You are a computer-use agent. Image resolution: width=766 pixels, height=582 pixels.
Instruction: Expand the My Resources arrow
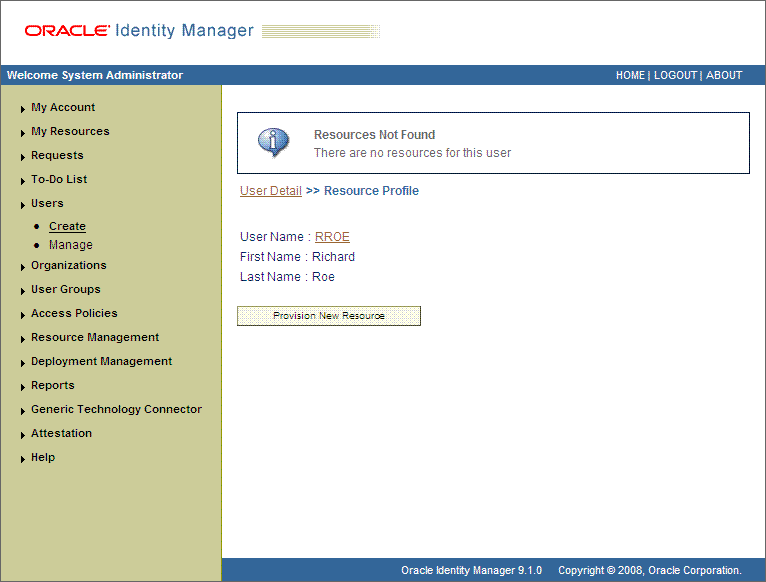pos(22,133)
